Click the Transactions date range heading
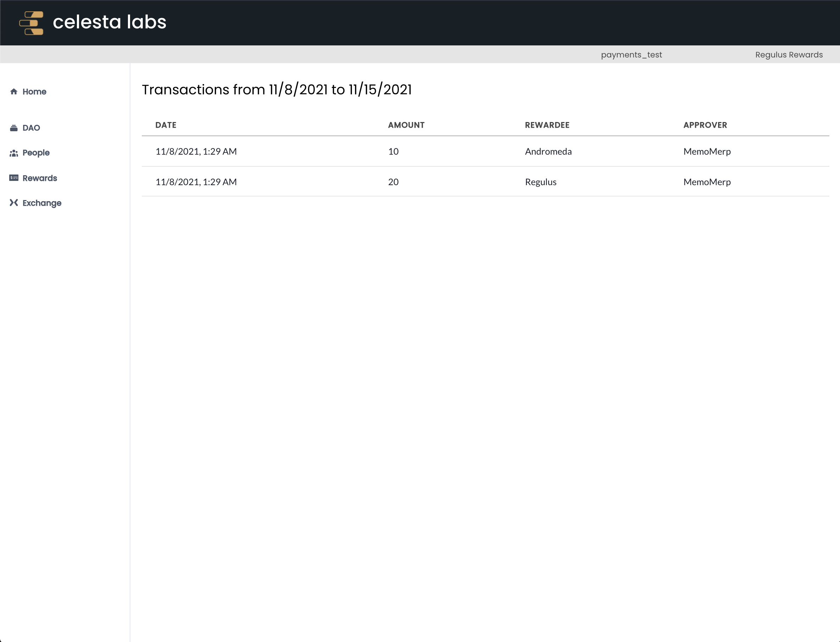 [x=277, y=90]
